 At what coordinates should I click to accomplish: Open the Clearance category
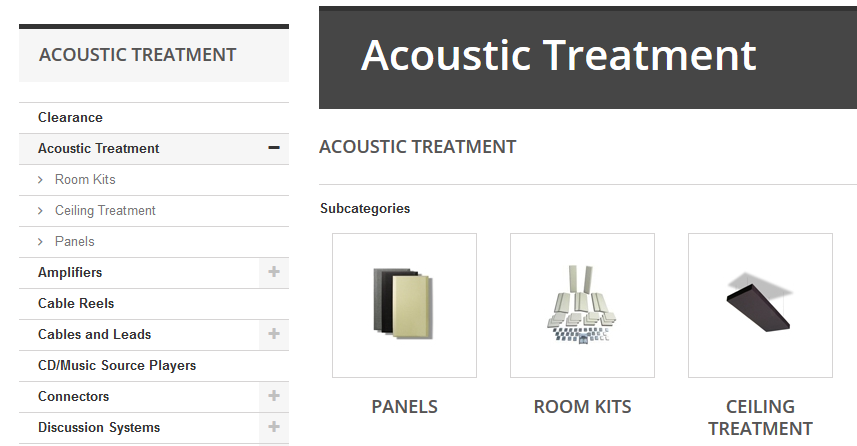(71, 118)
